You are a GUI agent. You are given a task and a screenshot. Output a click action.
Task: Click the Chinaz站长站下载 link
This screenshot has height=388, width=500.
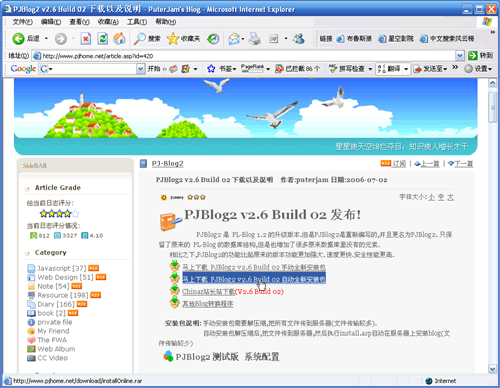tap(208, 292)
